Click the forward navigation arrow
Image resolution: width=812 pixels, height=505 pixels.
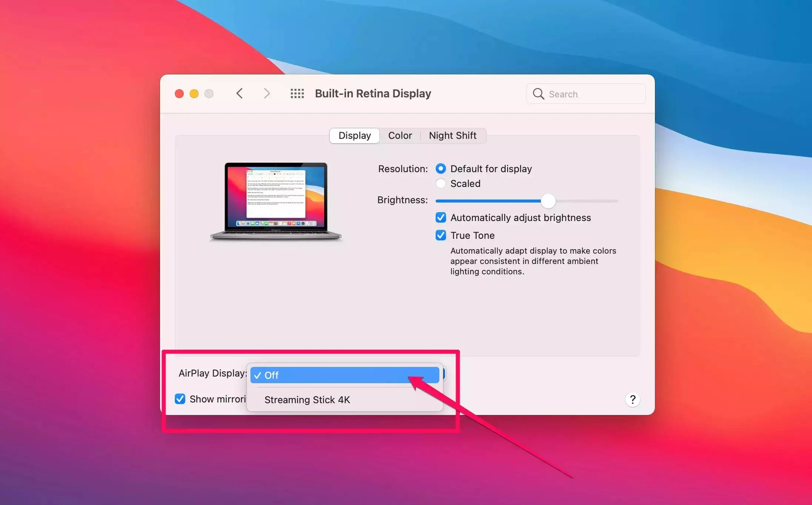pyautogui.click(x=265, y=93)
